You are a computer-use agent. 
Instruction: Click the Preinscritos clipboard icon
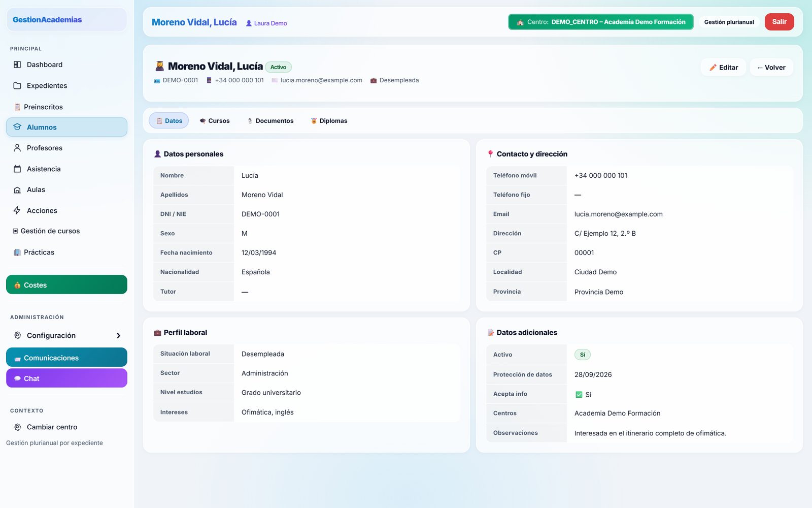click(x=17, y=107)
